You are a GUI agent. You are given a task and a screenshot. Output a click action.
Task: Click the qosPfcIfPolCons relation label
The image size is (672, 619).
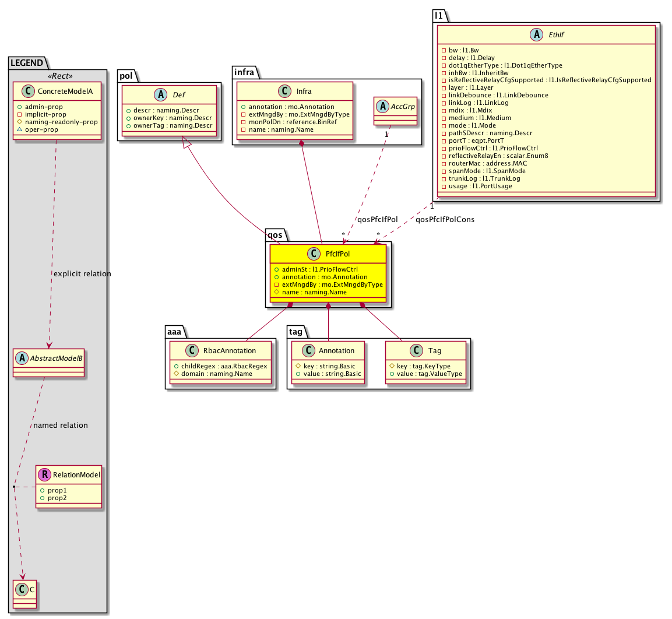point(445,220)
